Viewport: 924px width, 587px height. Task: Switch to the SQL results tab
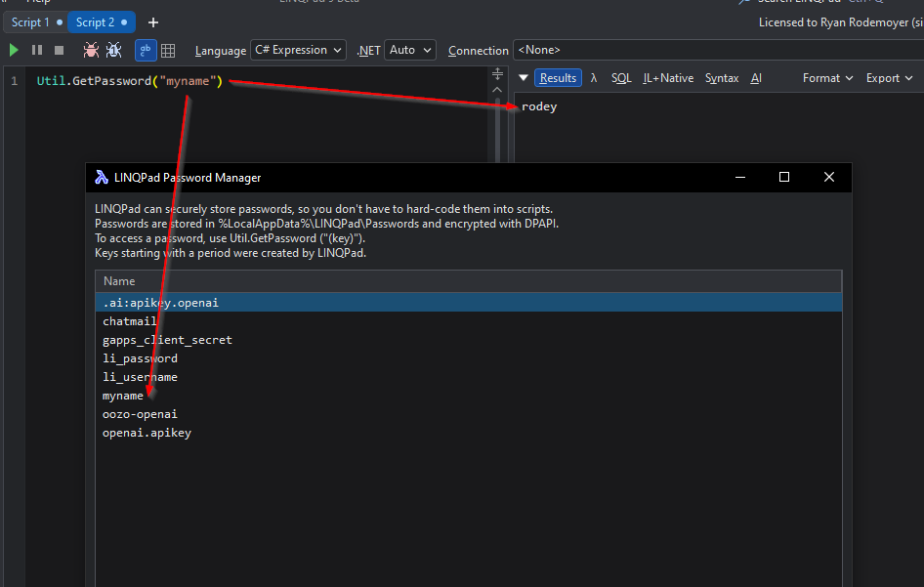tap(621, 78)
